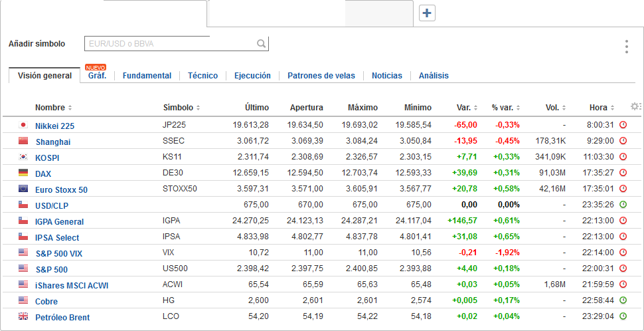Switch to the Ejecución tab
This screenshot has height=331, width=644.
pos(252,76)
